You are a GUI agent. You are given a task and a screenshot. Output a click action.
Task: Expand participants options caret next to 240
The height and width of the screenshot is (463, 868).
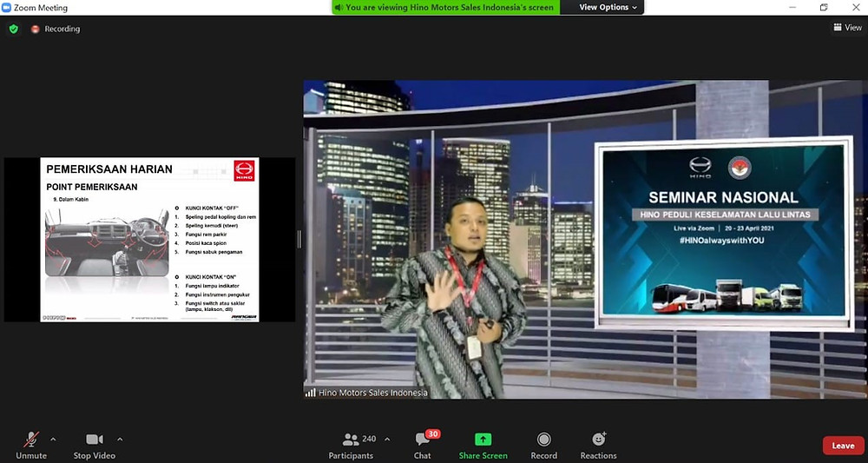pyautogui.click(x=387, y=440)
